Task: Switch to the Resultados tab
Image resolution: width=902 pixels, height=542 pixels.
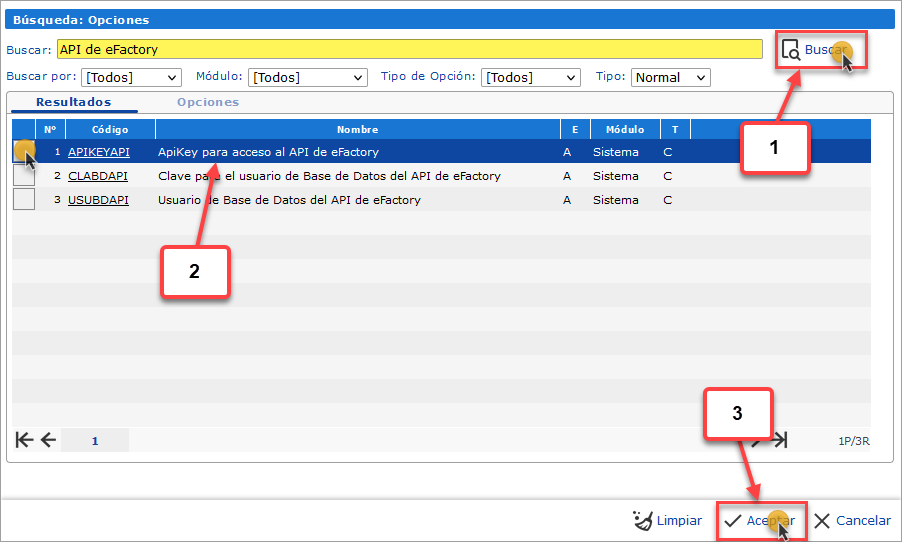Action: point(74,102)
